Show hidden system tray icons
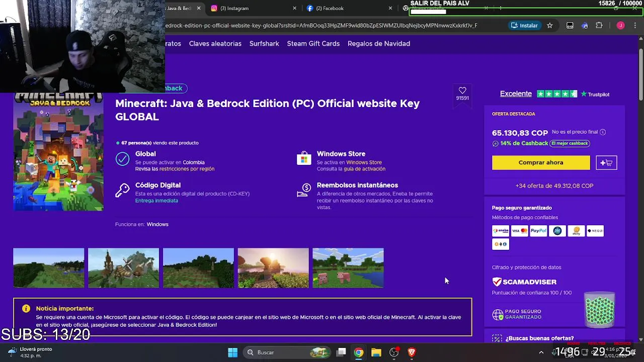The width and height of the screenshot is (644, 362). point(541,352)
